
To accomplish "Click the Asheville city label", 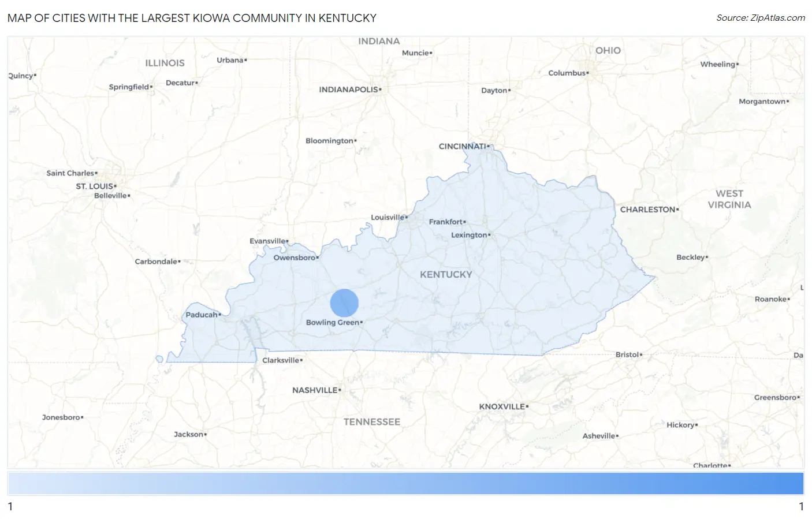I will (599, 436).
